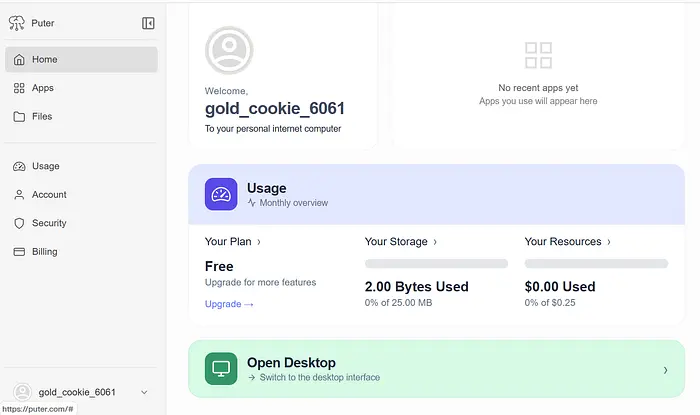
Task: Expand Your Storage details chevron
Action: click(x=435, y=242)
